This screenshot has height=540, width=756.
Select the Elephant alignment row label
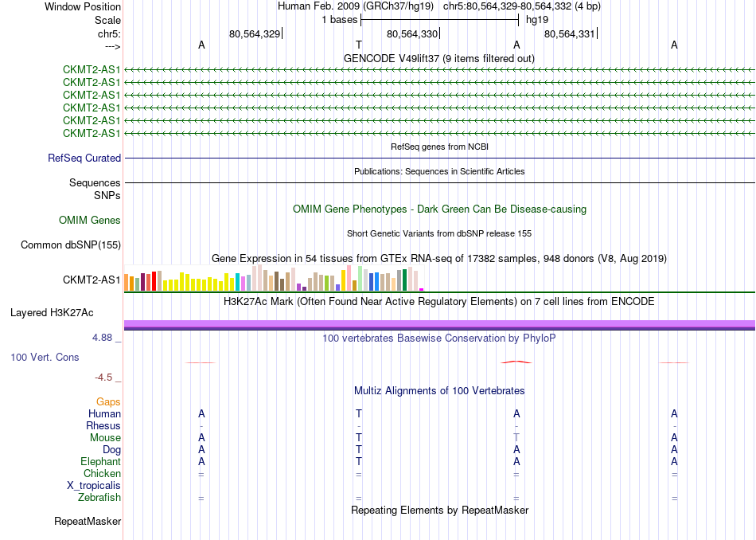coord(100,462)
